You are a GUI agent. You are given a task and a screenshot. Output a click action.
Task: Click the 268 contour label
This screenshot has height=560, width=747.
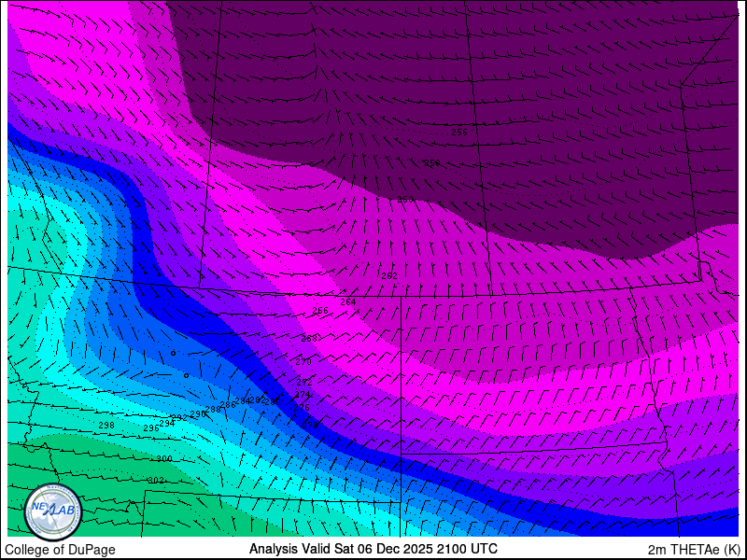click(x=309, y=339)
